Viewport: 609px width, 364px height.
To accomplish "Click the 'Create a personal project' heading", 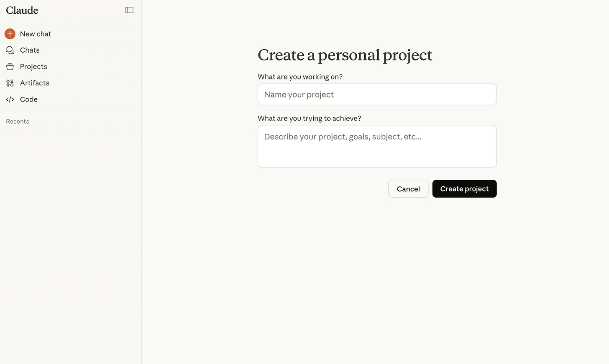I will [x=345, y=55].
